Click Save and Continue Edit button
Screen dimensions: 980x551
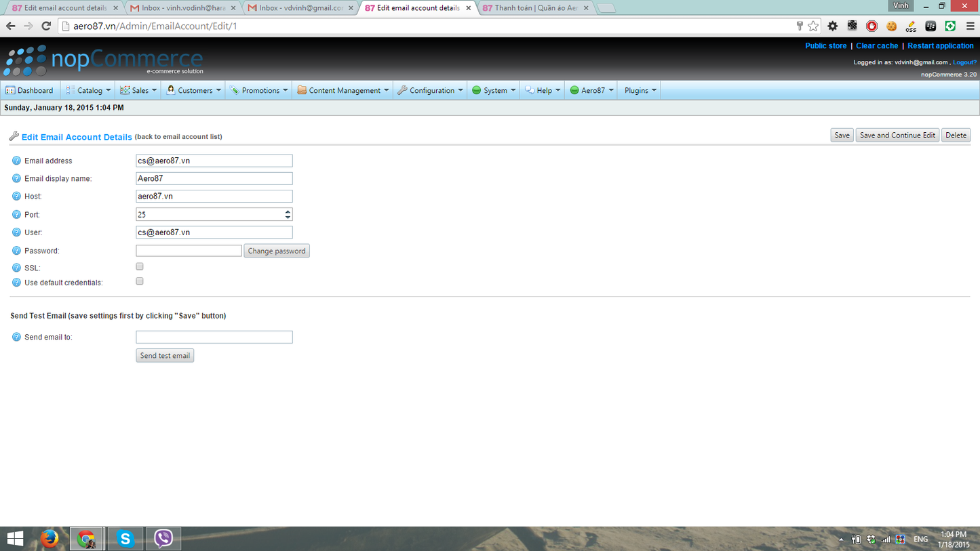pyautogui.click(x=897, y=136)
